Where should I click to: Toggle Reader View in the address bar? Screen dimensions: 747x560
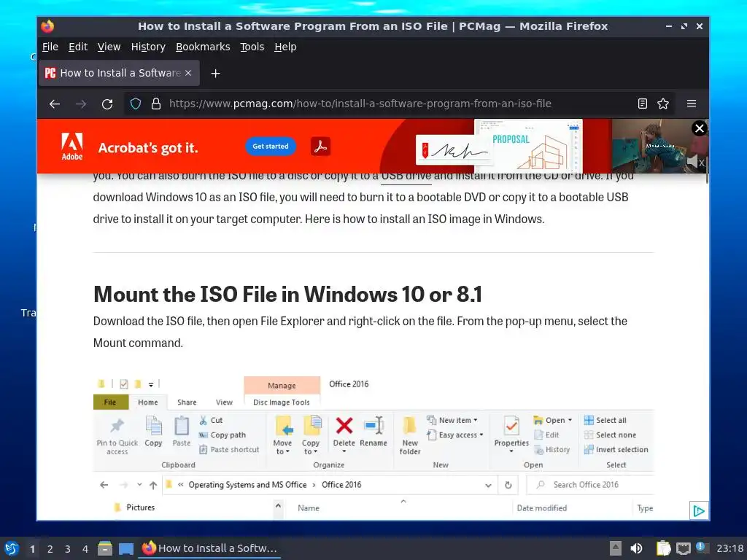642,104
